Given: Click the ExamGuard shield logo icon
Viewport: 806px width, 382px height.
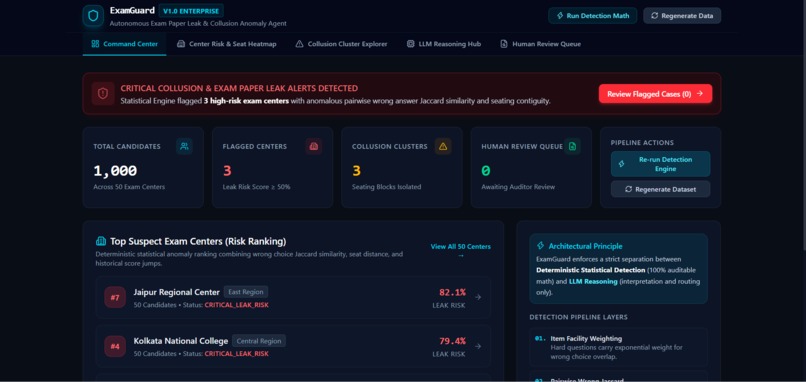Looking at the screenshot, I should click(93, 16).
